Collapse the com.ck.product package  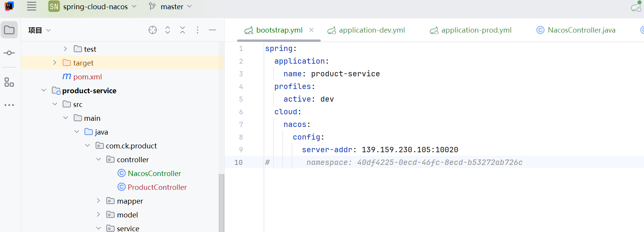pos(87,145)
